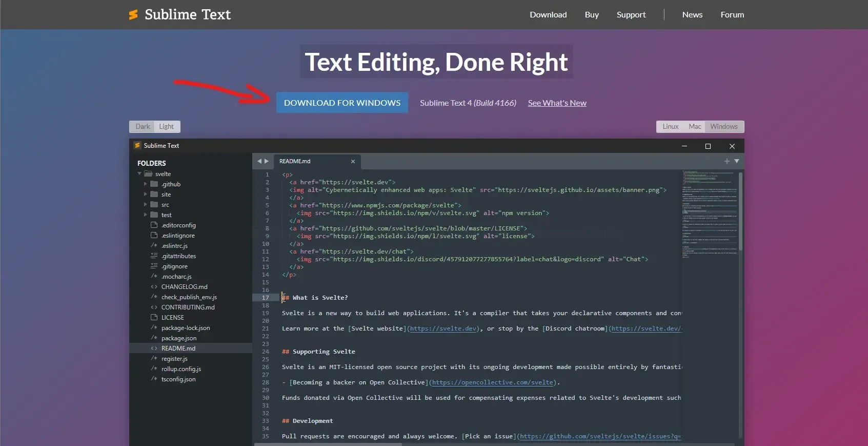Select package.json in the sidebar
This screenshot has height=446, width=868.
(179, 338)
